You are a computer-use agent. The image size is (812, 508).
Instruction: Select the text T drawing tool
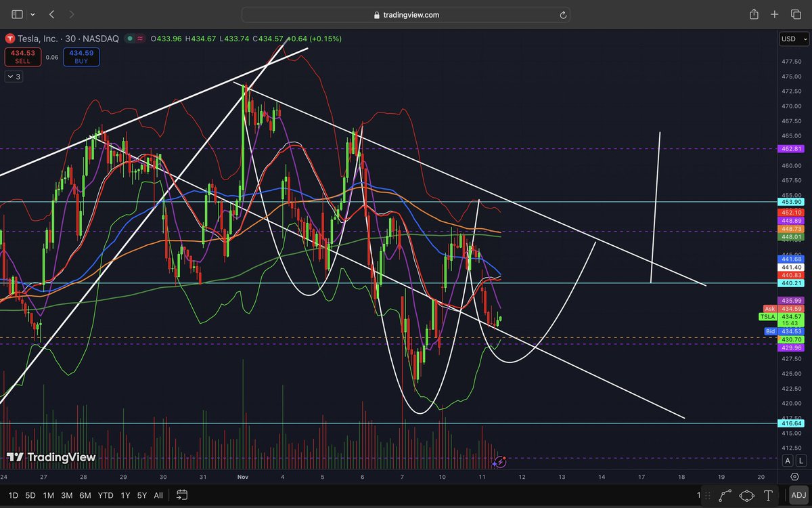point(768,495)
